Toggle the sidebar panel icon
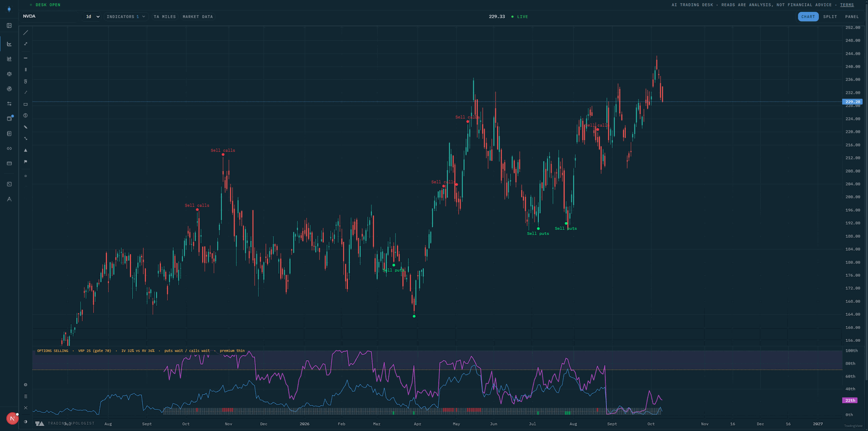 9,26
